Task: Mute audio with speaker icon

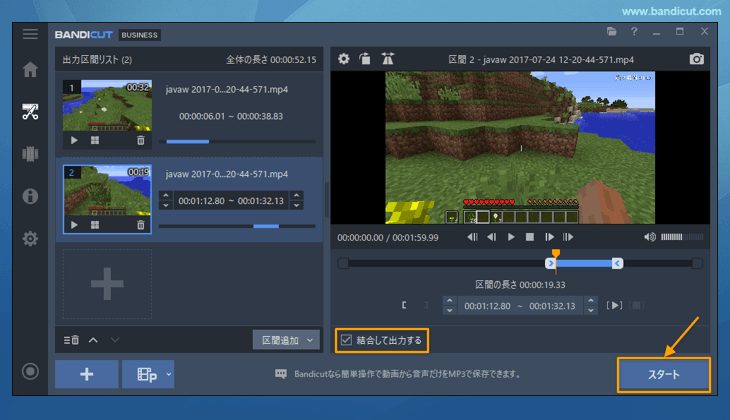Action: tap(650, 237)
